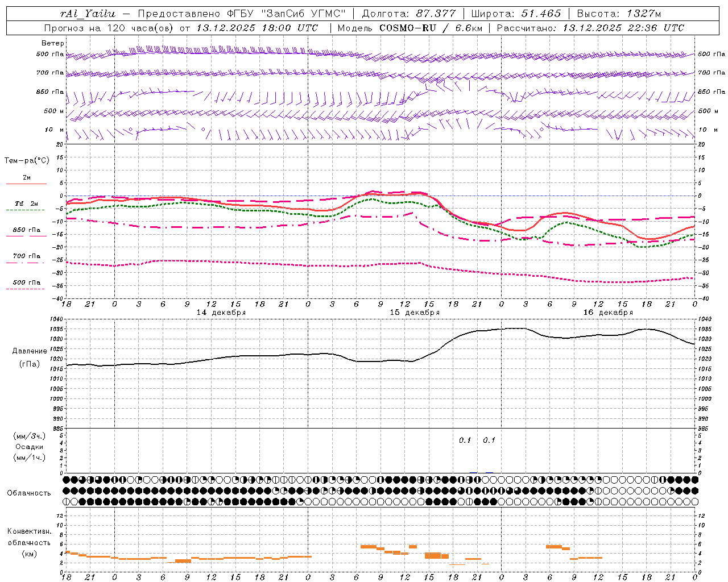This screenshot has width=728, height=582.
Task: Click the "Давление" pressure chart label
Action: point(30,351)
